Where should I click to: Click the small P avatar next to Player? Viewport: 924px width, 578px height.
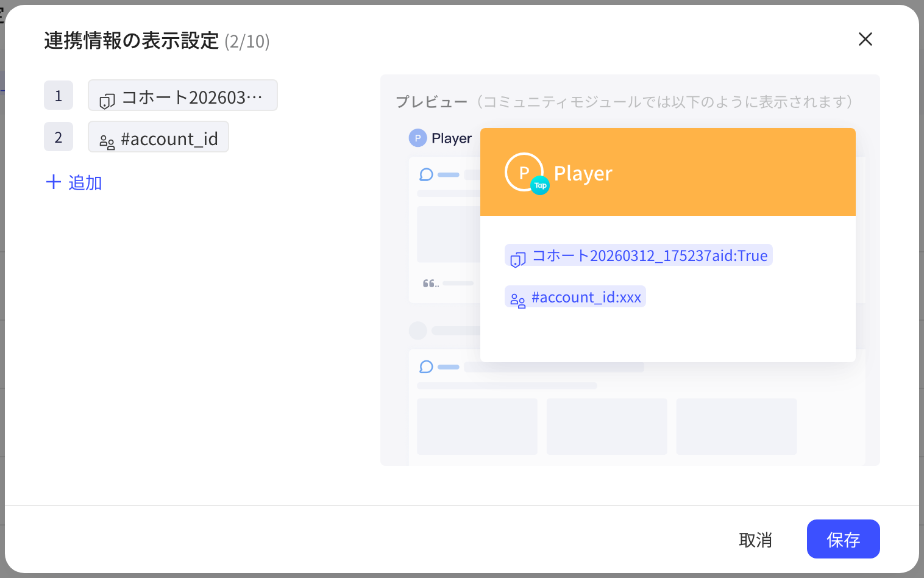[418, 138]
